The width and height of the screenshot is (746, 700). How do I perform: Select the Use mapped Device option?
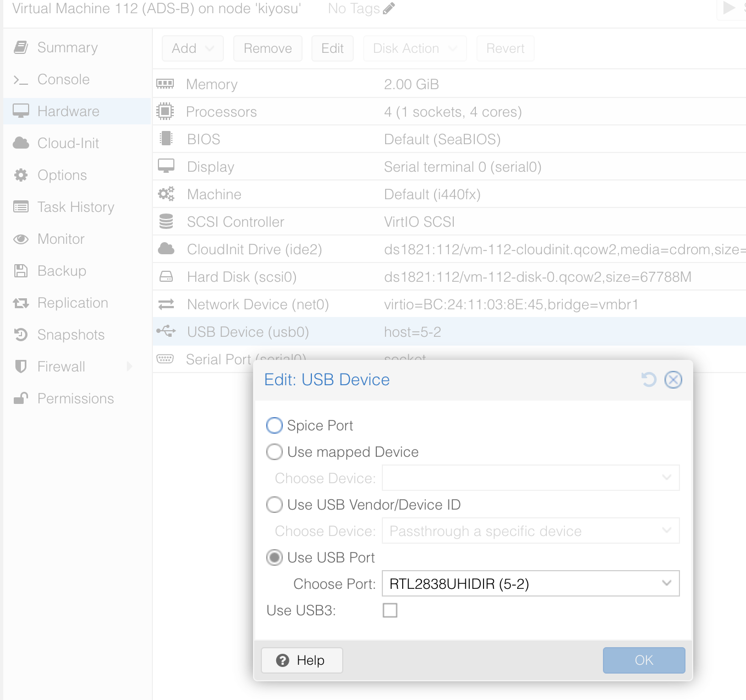coord(275,452)
